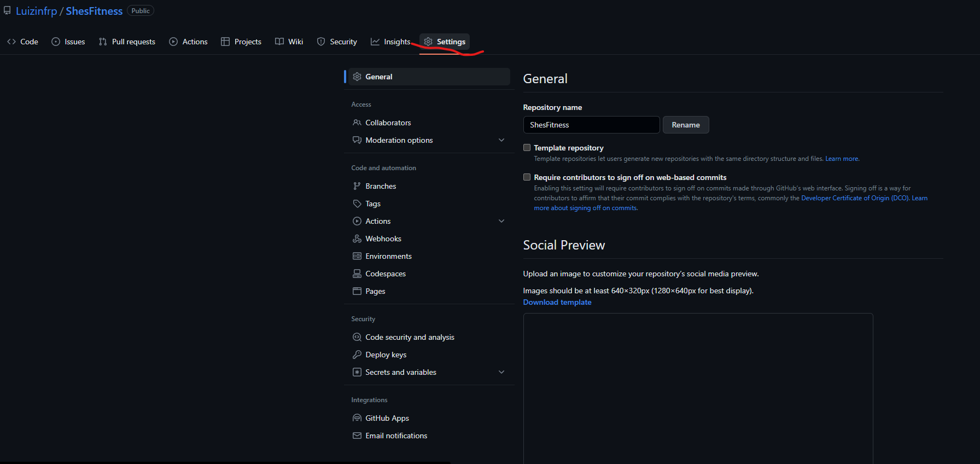Open Learn more link under Template repository
The image size is (980, 464).
[842, 159]
